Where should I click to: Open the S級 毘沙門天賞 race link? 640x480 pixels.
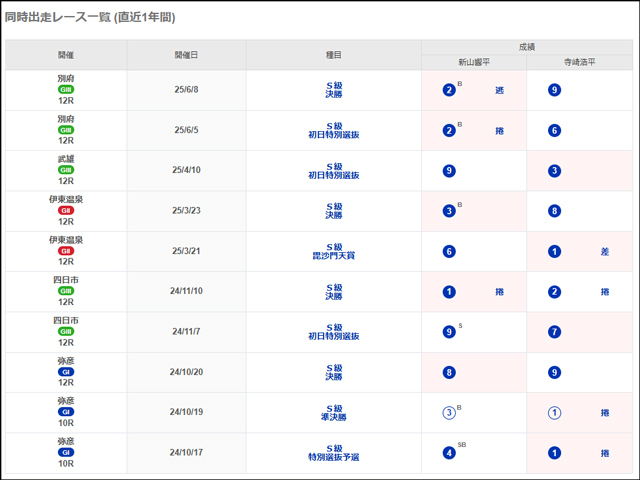tap(335, 251)
